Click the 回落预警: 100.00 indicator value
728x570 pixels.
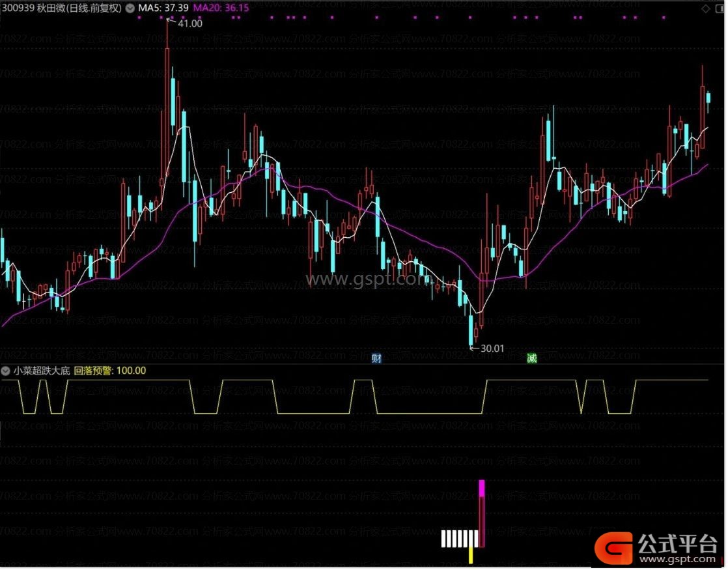click(x=110, y=371)
